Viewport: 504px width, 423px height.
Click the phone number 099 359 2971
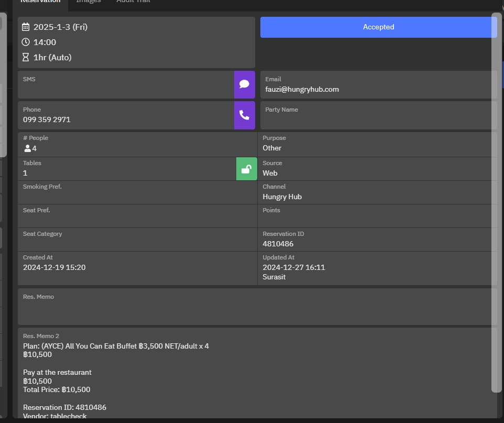click(47, 120)
